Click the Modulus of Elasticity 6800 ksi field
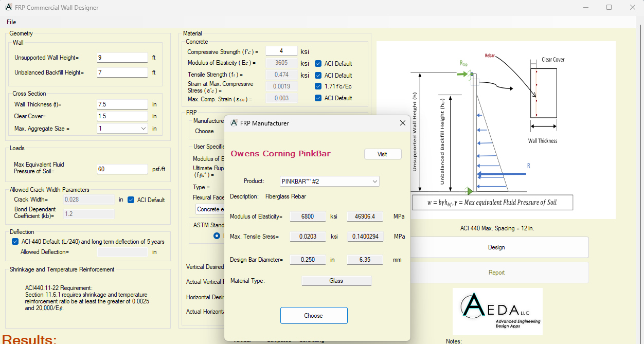This screenshot has width=644, height=344. click(x=308, y=216)
